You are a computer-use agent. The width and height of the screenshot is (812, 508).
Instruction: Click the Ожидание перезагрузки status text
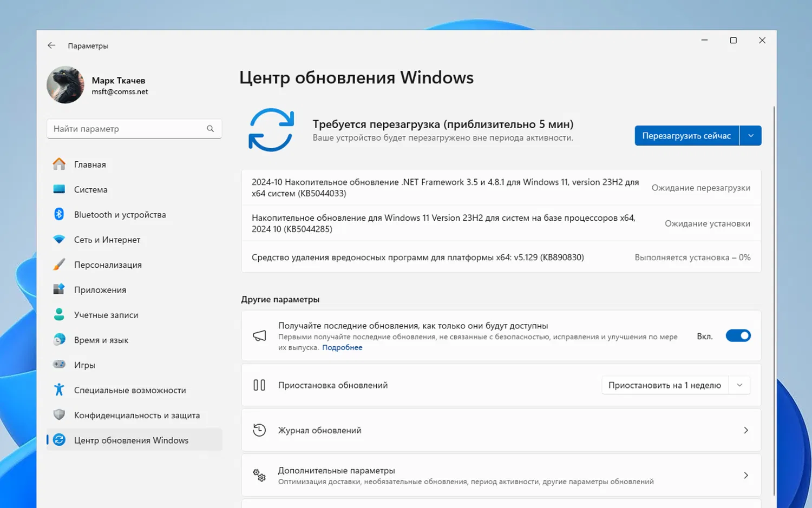700,188
